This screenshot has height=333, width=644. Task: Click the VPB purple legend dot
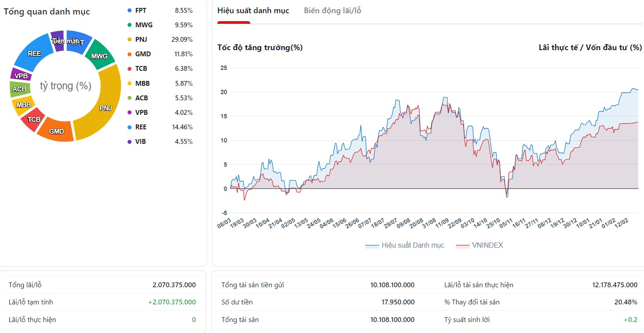(x=129, y=113)
